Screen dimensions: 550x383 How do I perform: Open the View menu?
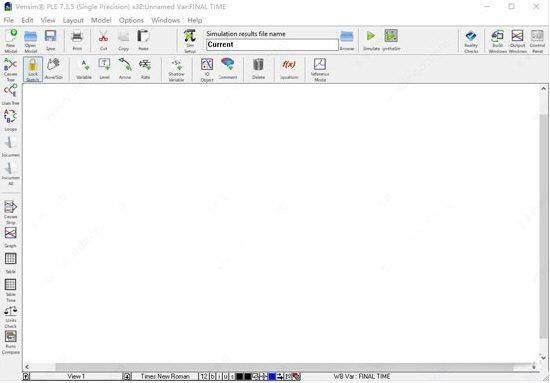(x=48, y=20)
